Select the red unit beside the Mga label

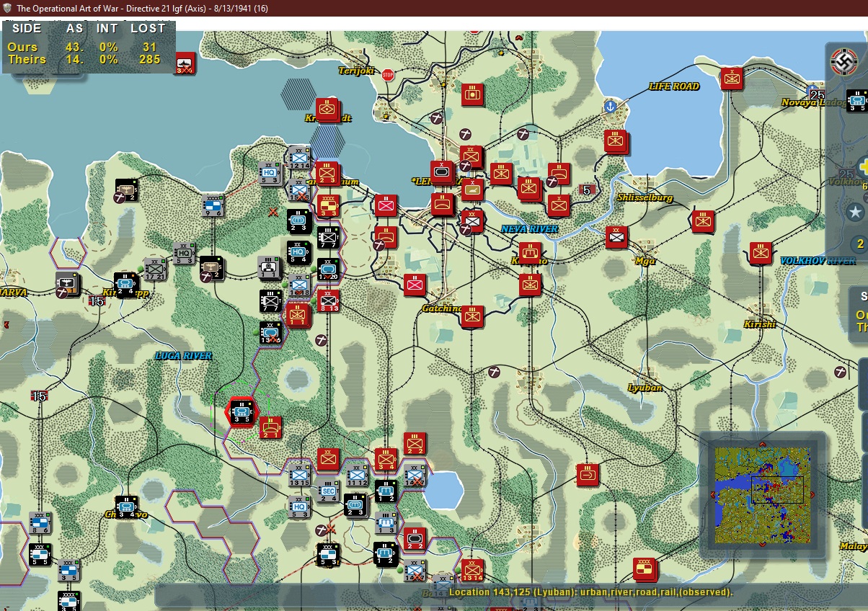click(x=616, y=236)
